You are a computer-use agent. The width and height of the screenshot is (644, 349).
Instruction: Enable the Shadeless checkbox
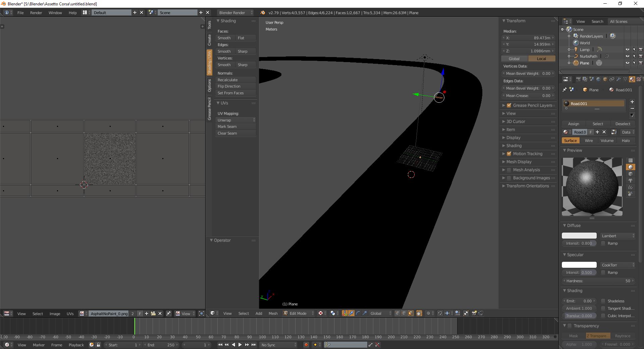coord(603,301)
